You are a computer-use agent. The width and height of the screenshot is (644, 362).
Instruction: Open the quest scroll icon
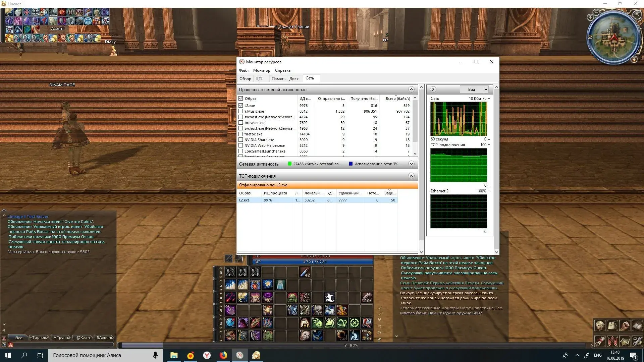click(x=600, y=341)
